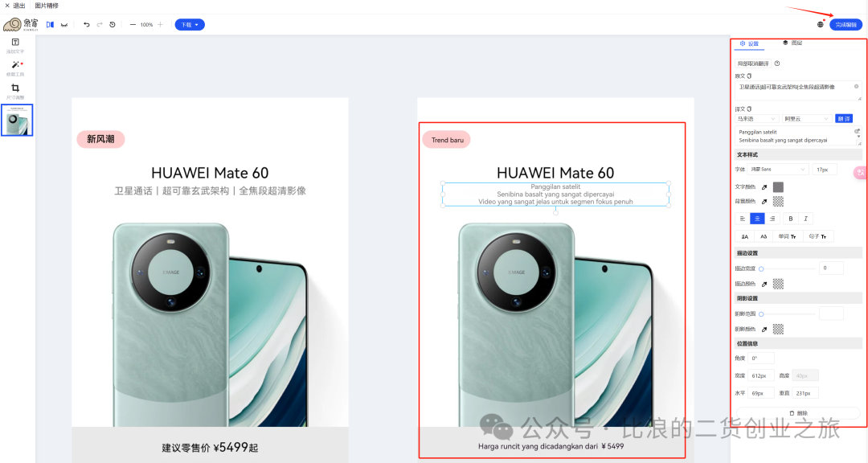Select the 添加文字 add text tool
Screen dimensions: 868x463
click(15, 46)
